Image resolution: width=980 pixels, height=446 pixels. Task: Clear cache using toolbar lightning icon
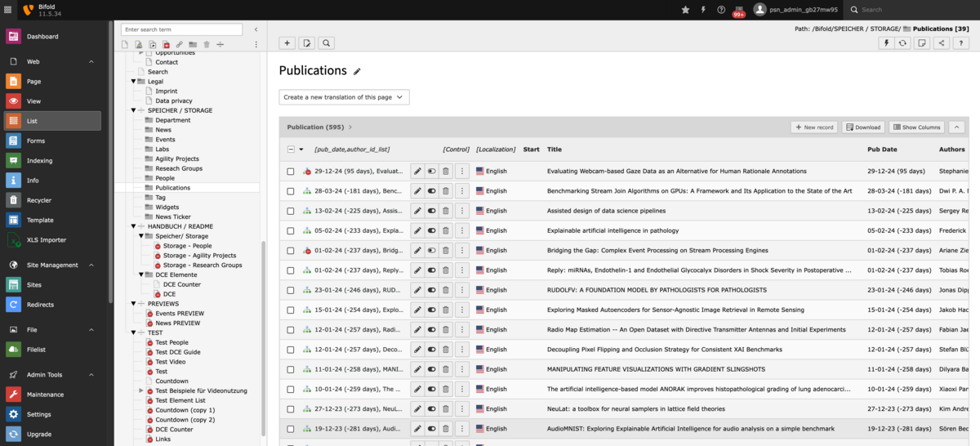coord(884,43)
